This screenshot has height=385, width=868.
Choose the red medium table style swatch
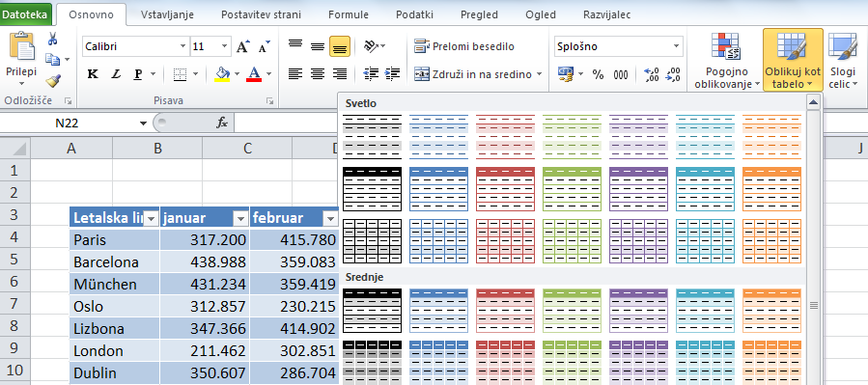(505, 303)
